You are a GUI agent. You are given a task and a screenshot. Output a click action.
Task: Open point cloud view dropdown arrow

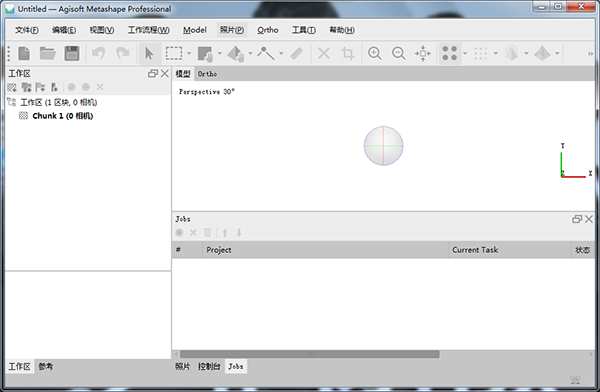click(465, 53)
